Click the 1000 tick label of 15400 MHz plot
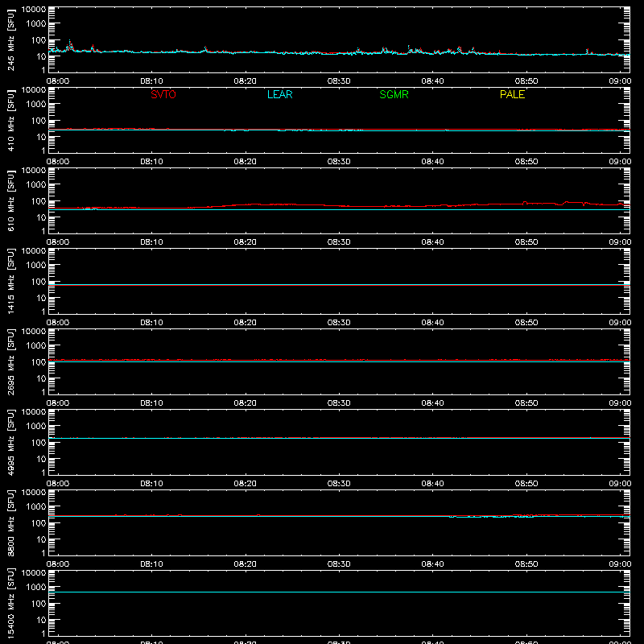644x644 pixels. point(36,588)
